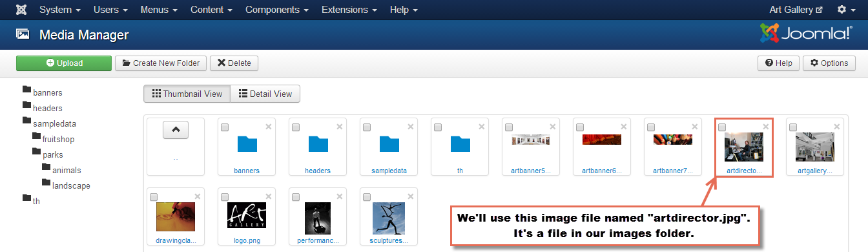
Task: Open the Menus dropdown menu
Action: point(159,10)
